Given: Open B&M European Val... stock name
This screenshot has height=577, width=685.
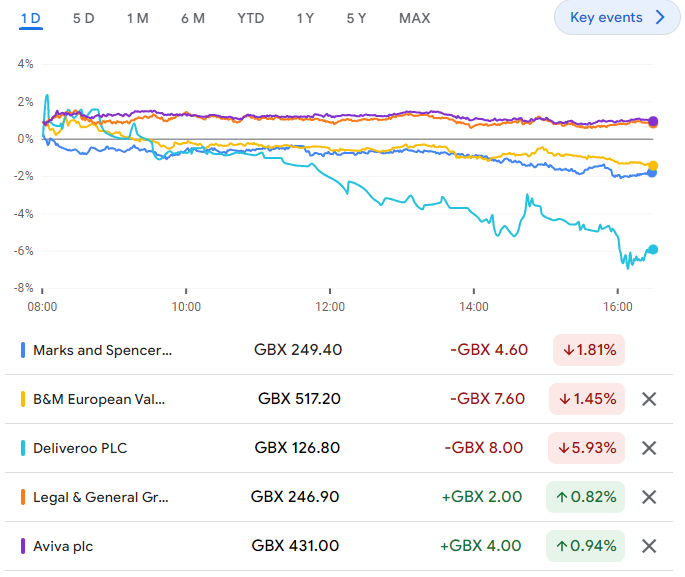Looking at the screenshot, I should point(99,399).
